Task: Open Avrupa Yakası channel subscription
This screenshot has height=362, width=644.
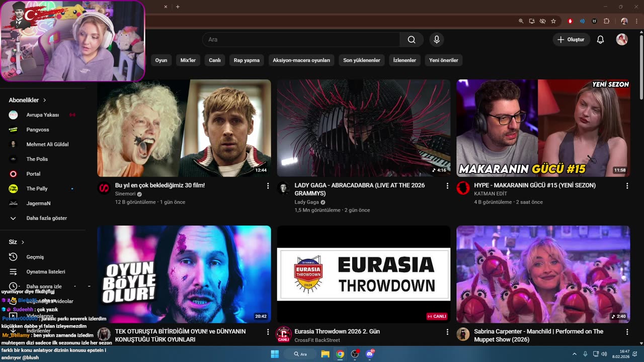Action: coord(43,115)
